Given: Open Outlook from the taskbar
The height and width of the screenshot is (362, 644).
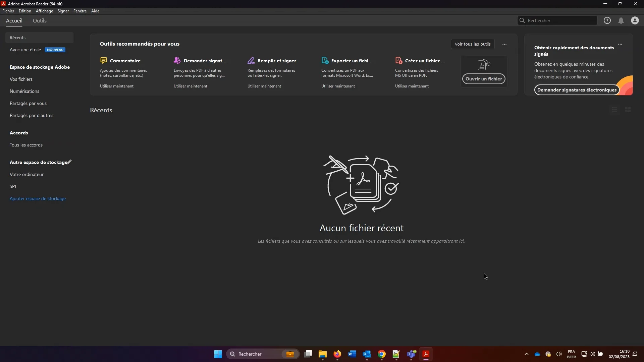Looking at the screenshot, I should pos(367,354).
